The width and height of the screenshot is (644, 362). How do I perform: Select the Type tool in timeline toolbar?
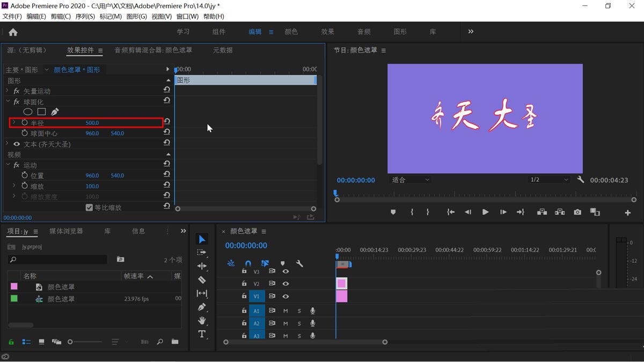pyautogui.click(x=202, y=334)
